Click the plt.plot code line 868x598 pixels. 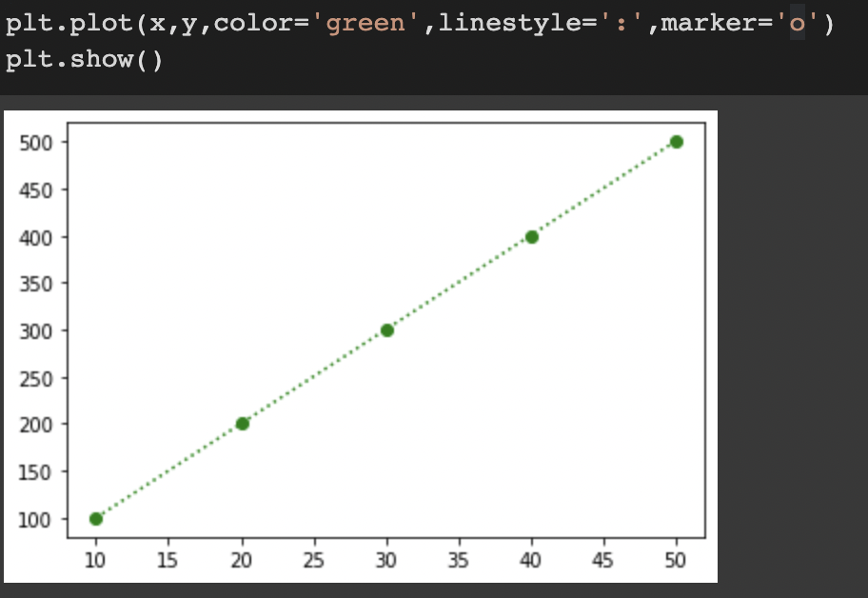click(x=419, y=24)
